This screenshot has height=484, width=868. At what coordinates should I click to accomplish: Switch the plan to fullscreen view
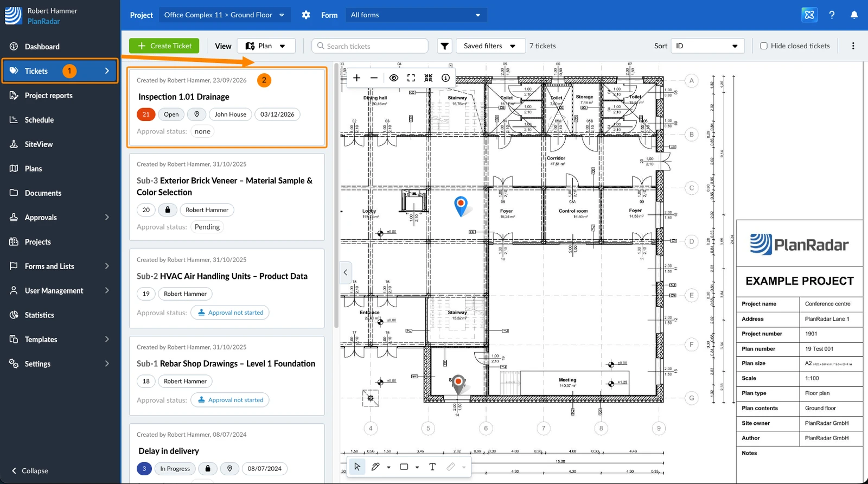pyautogui.click(x=411, y=78)
